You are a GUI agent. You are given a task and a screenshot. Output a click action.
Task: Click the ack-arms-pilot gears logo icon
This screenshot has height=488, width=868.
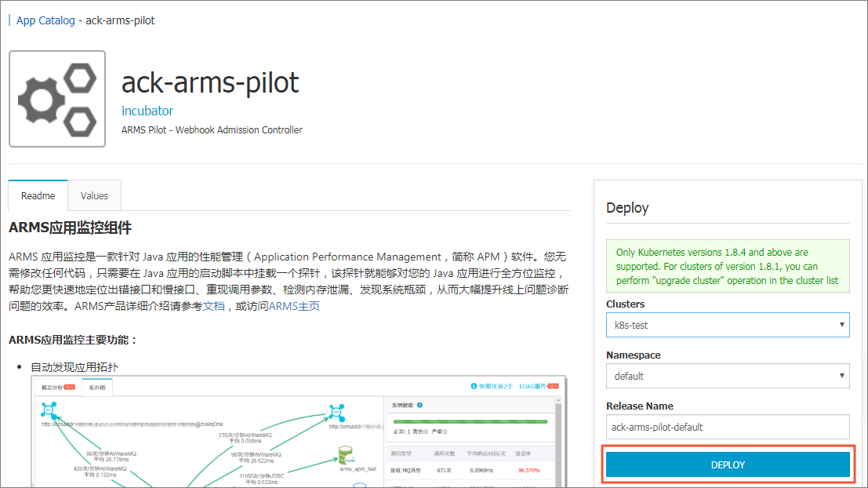tap(57, 99)
